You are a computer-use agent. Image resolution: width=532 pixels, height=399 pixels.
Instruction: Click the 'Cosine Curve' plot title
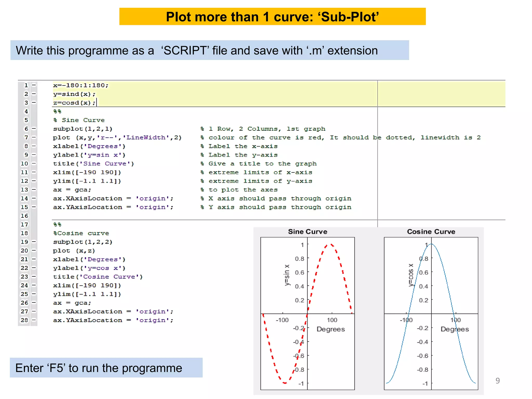pyautogui.click(x=431, y=231)
